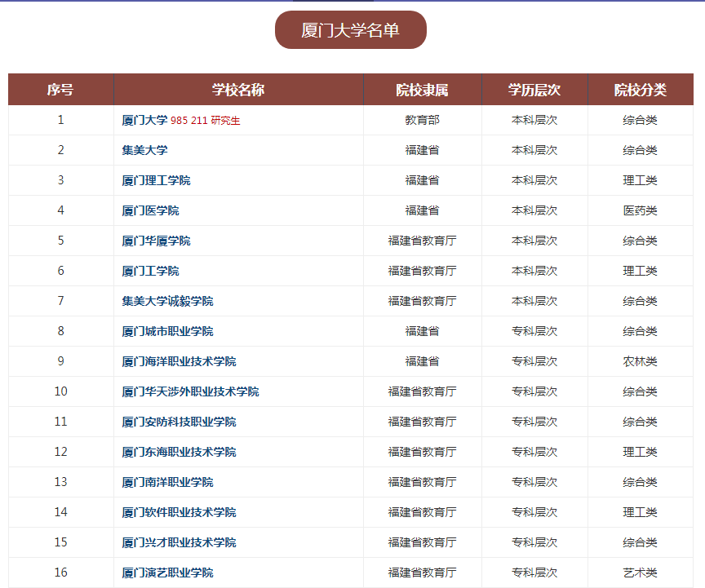Open the 厦门演艺职业学院 link
705x588 pixels.
pos(167,572)
